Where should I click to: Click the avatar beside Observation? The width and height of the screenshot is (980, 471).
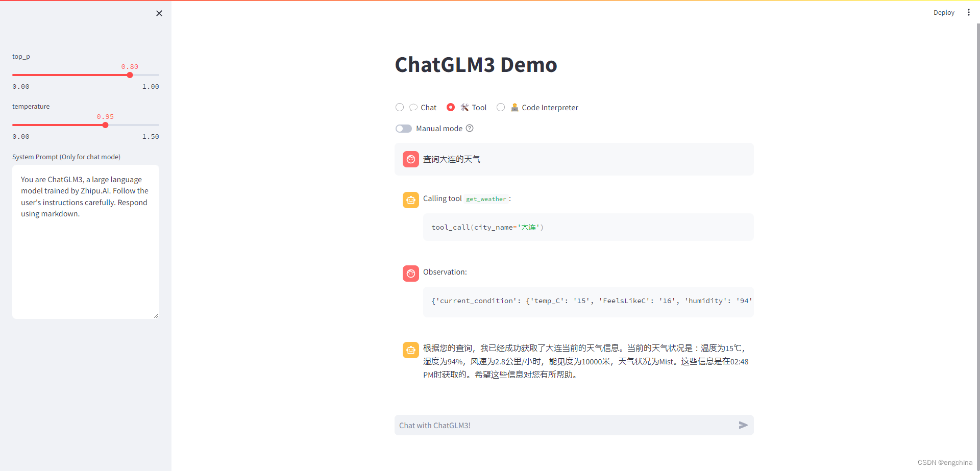tap(411, 274)
